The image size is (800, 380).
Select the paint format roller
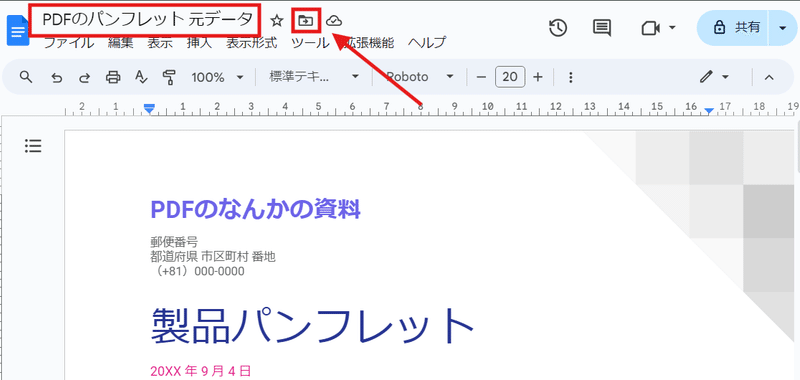[x=168, y=78]
